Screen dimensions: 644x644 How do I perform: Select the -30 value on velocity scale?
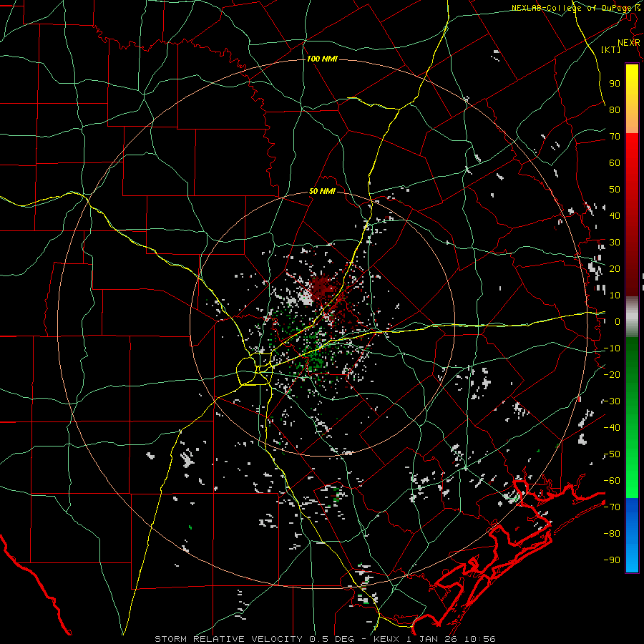coord(612,401)
